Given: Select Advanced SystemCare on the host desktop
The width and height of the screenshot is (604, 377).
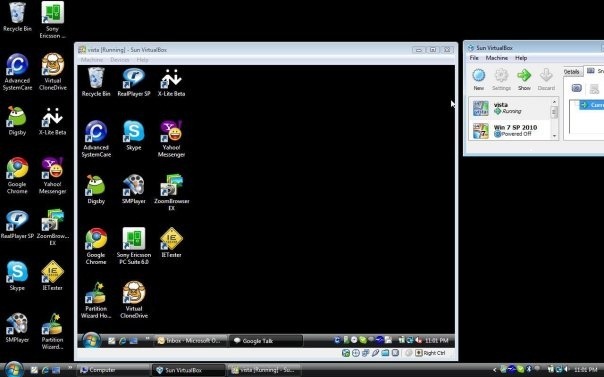Looking at the screenshot, I should (x=17, y=72).
